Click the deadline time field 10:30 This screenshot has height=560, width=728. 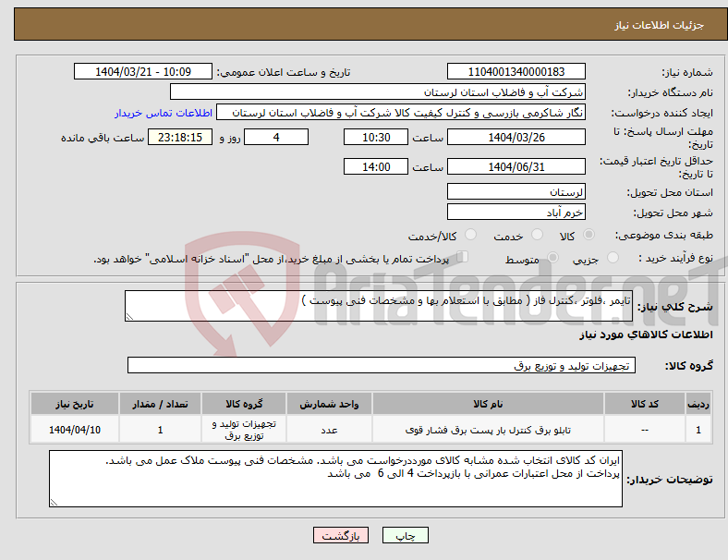click(376, 138)
